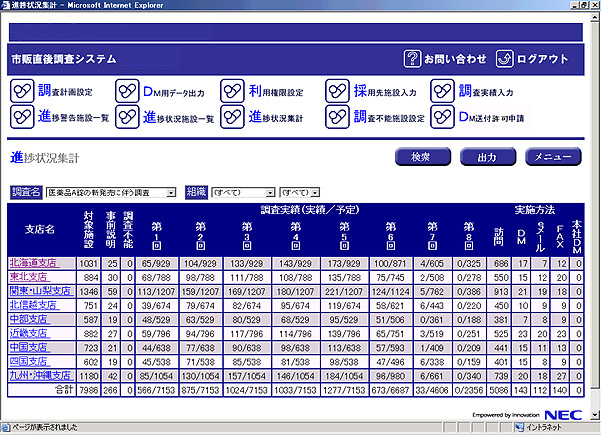The height and width of the screenshot is (435, 601).
Task: Select 進捗状況施設一覧 menu text
Action: [x=186, y=118]
